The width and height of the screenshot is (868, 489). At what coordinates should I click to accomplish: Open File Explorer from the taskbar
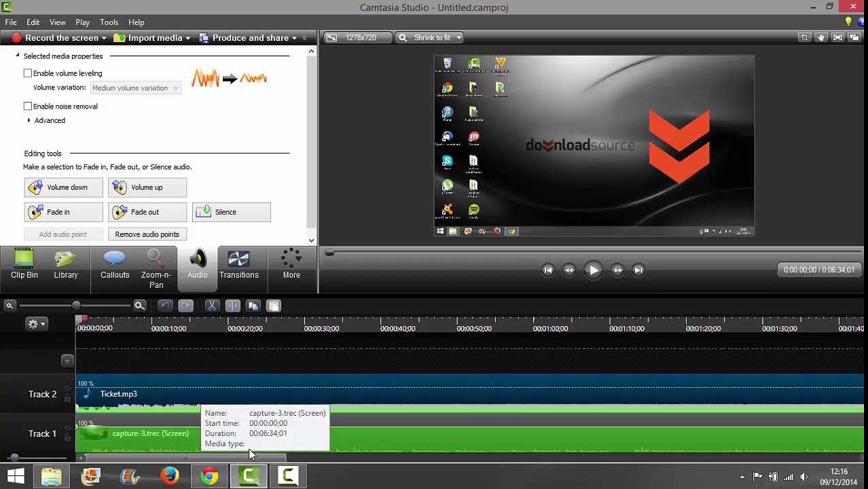52,476
